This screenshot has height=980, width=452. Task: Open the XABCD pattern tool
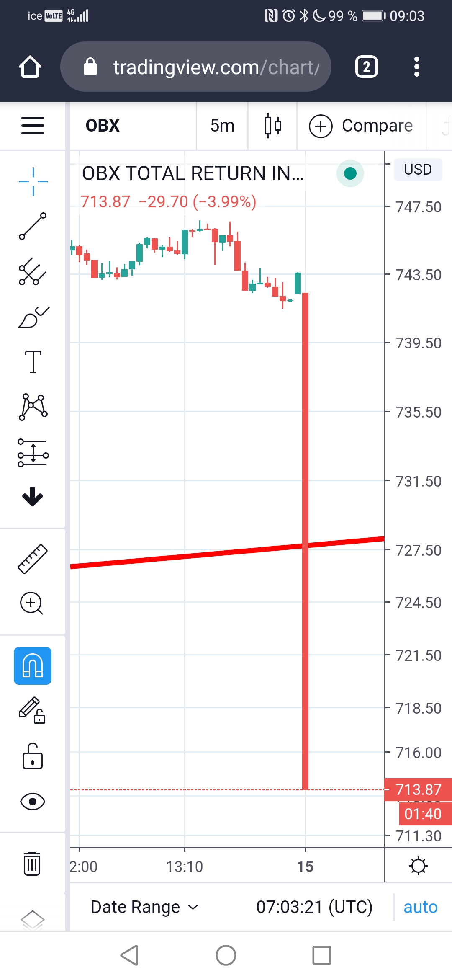[x=33, y=407]
